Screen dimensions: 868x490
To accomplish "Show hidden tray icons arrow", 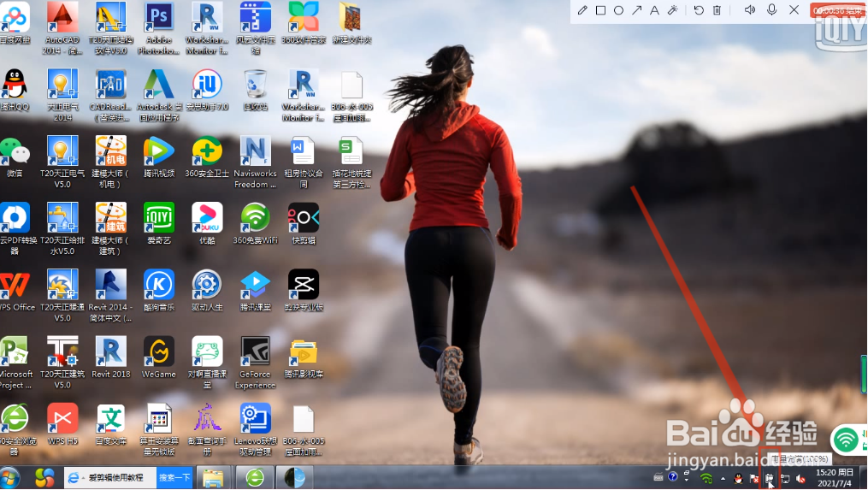I will [x=723, y=478].
